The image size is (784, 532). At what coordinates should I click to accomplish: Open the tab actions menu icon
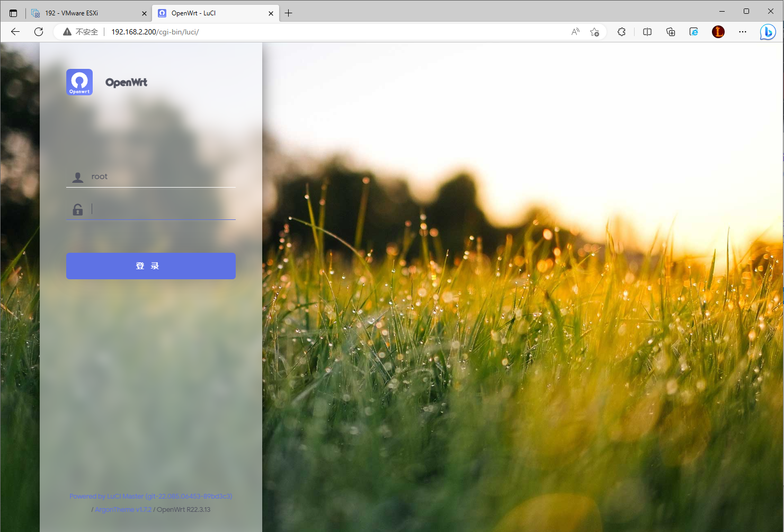[13, 13]
